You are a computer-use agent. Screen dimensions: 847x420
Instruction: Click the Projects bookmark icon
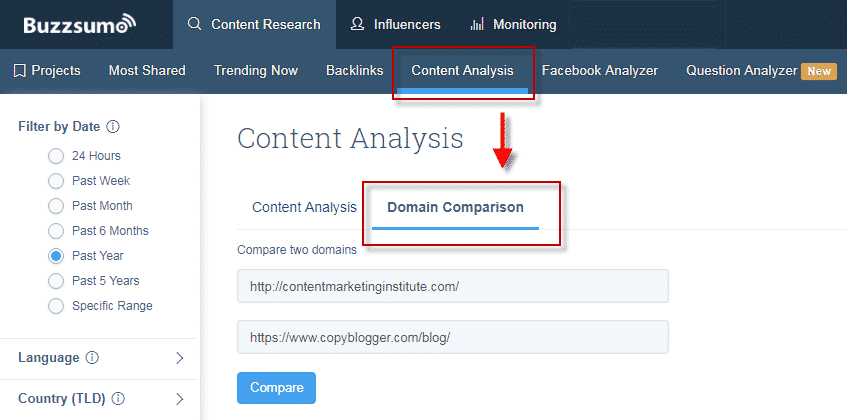pyautogui.click(x=19, y=70)
